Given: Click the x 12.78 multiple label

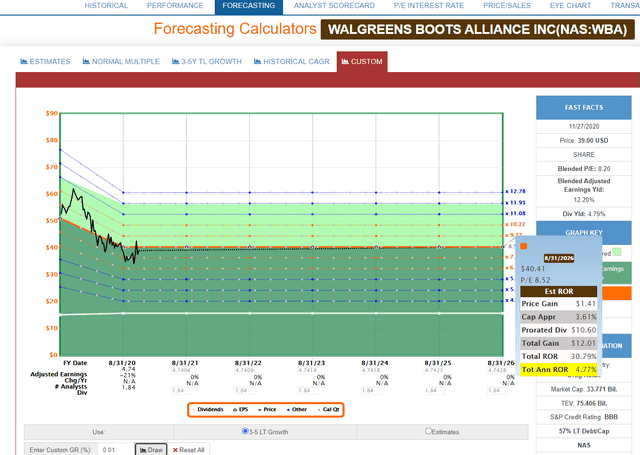Looking at the screenshot, I should tap(516, 191).
